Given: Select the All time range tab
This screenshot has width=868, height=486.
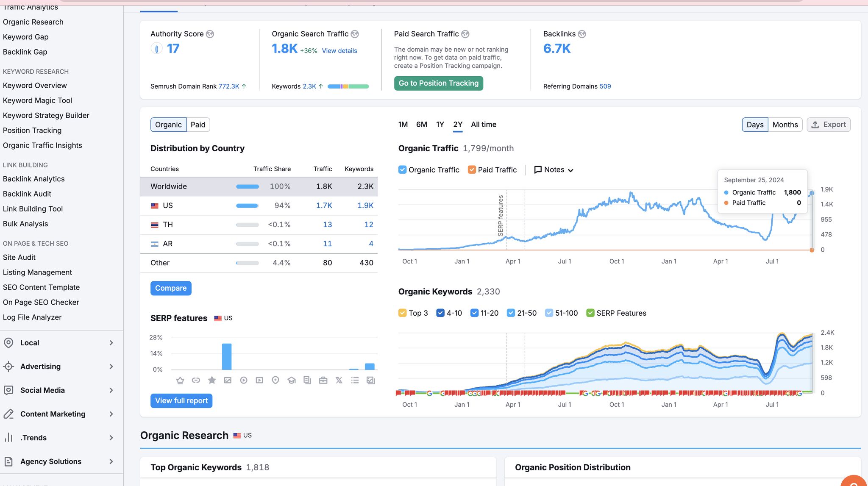Looking at the screenshot, I should (x=484, y=125).
